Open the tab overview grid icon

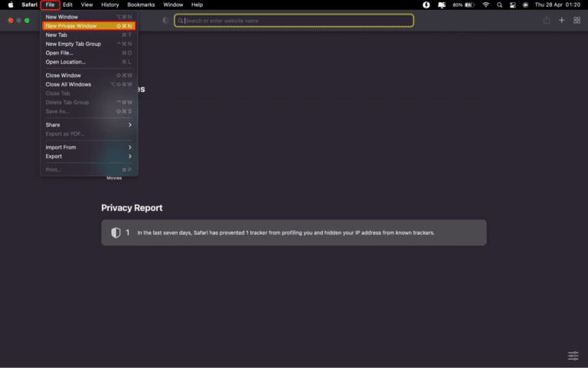coord(576,21)
